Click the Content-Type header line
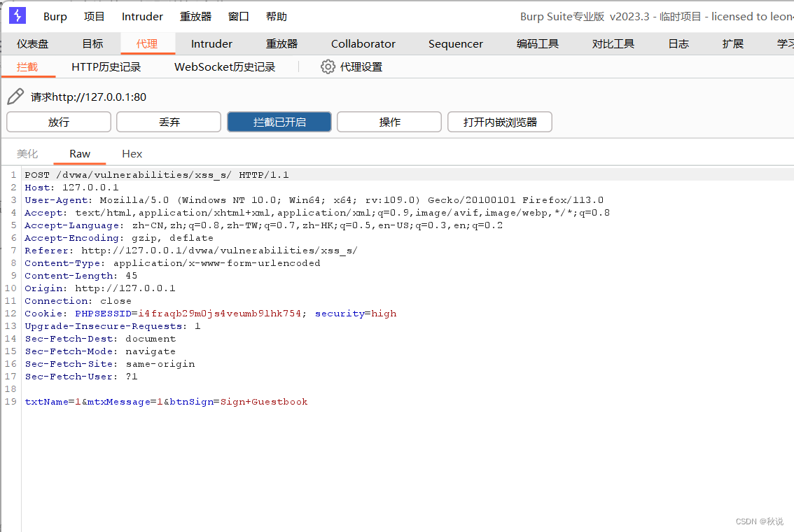This screenshot has width=794, height=532. tap(172, 263)
